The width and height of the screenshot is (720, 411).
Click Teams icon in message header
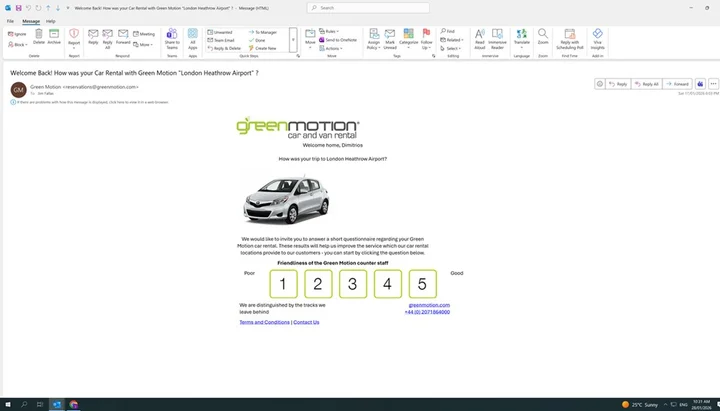click(700, 84)
